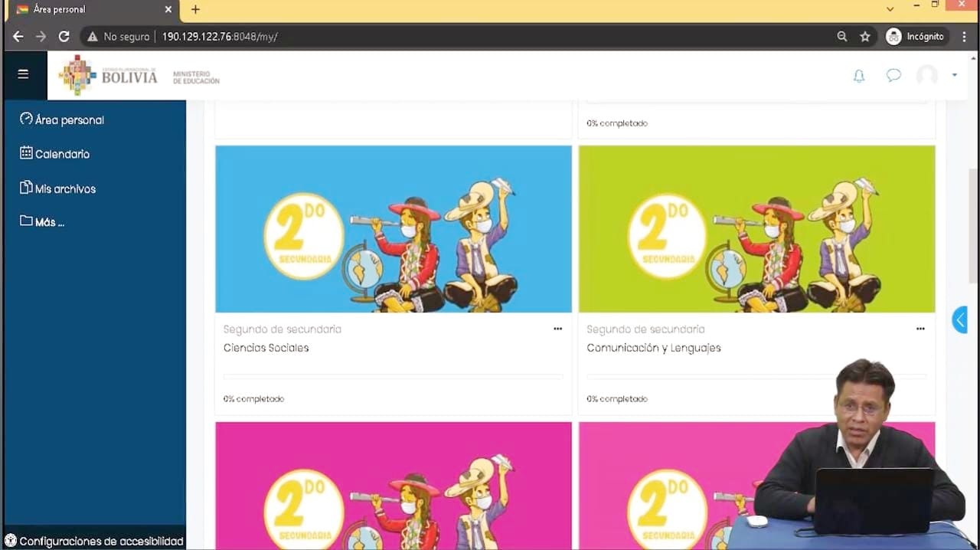The width and height of the screenshot is (980, 550).
Task: Open the messages chat bubble icon
Action: click(x=893, y=75)
